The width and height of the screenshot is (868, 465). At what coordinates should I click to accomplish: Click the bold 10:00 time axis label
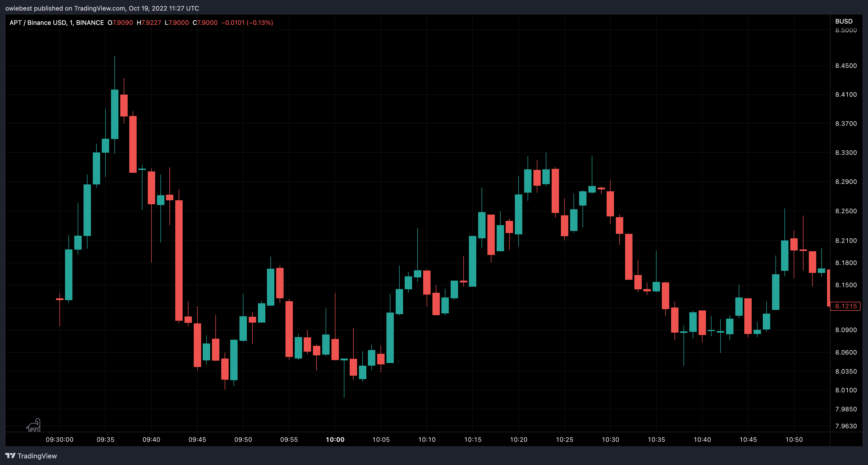pos(335,439)
